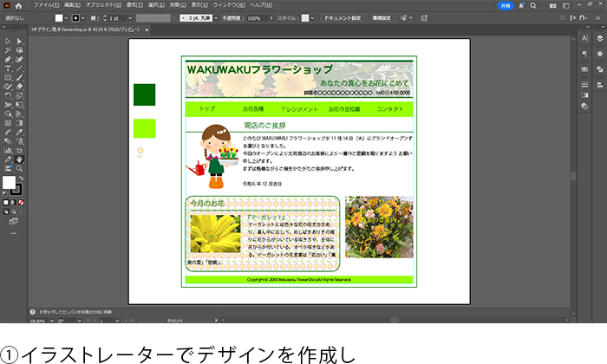The height and width of the screenshot is (364, 607).
Task: Expand the opacity options arrow
Action: [x=271, y=18]
